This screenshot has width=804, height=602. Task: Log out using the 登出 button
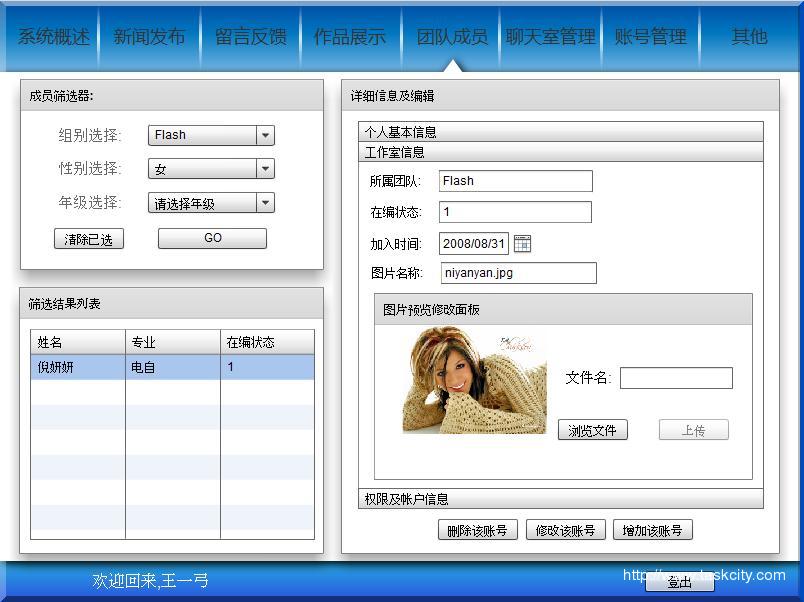click(679, 583)
